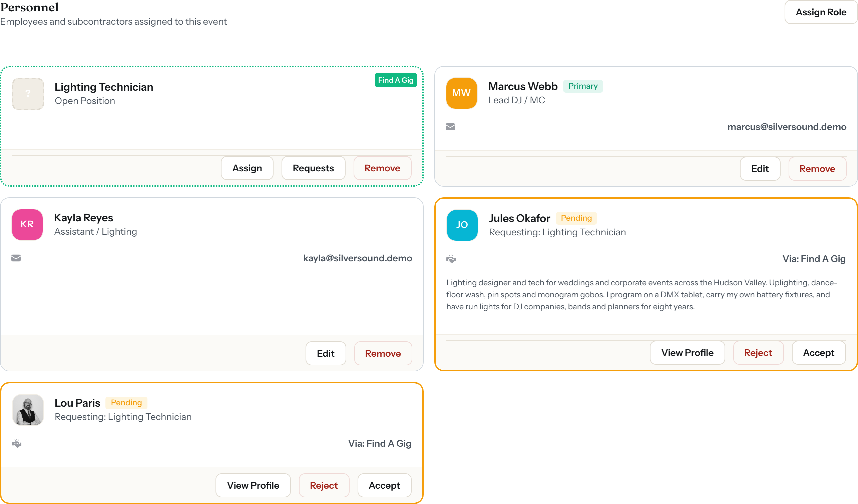
Task: Click the handshake icon on Jules Okafor's card
Action: [451, 259]
